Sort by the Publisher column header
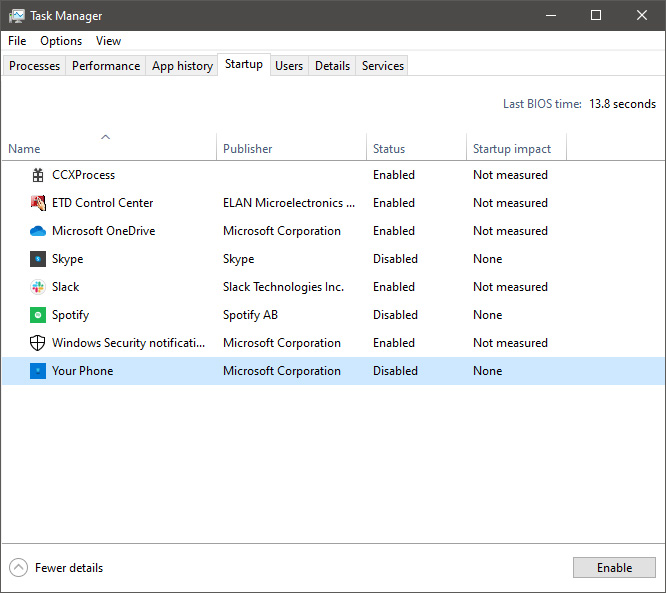Viewport: 666px width, 593px height. [x=248, y=149]
